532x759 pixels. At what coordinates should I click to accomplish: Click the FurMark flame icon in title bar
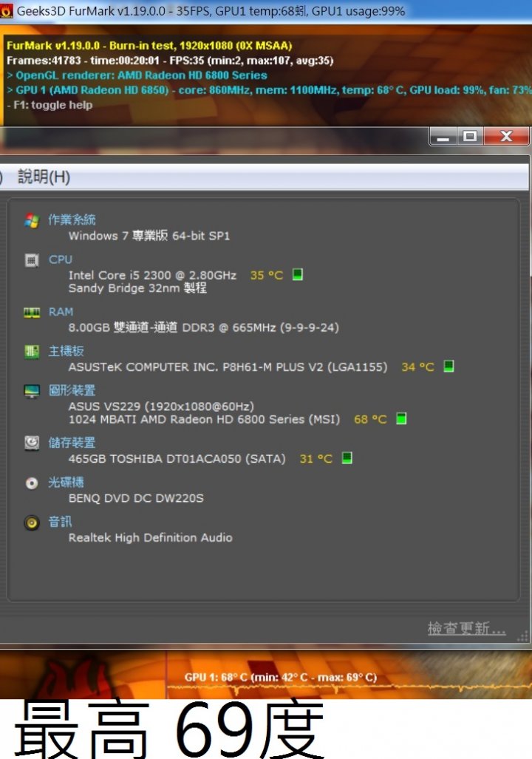(7, 10)
